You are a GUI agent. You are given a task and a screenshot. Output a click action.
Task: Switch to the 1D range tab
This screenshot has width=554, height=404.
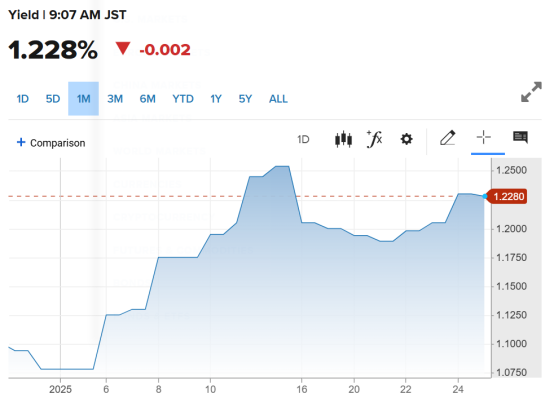(x=23, y=99)
